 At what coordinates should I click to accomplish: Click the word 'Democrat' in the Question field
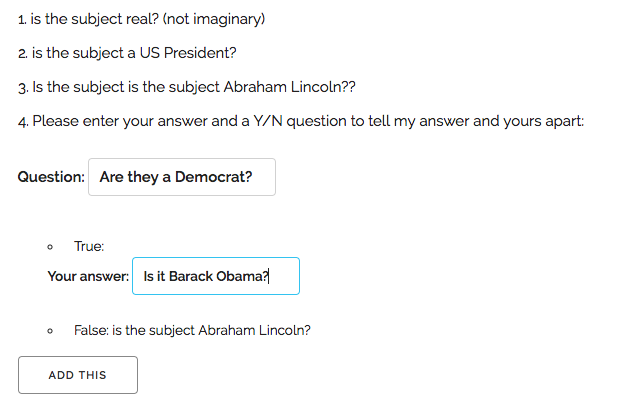point(213,177)
